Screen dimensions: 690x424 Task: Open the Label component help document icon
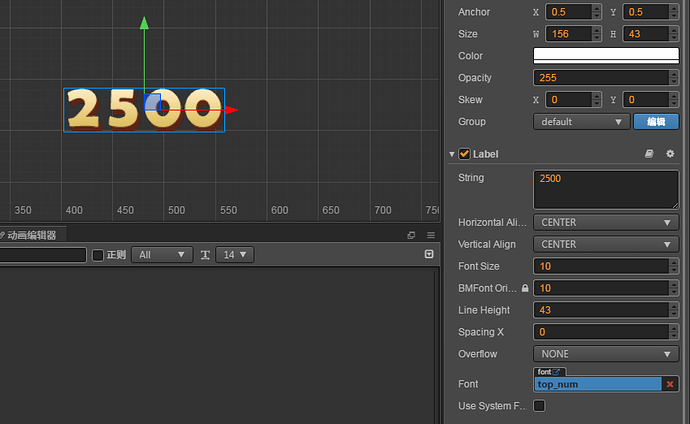tap(649, 154)
